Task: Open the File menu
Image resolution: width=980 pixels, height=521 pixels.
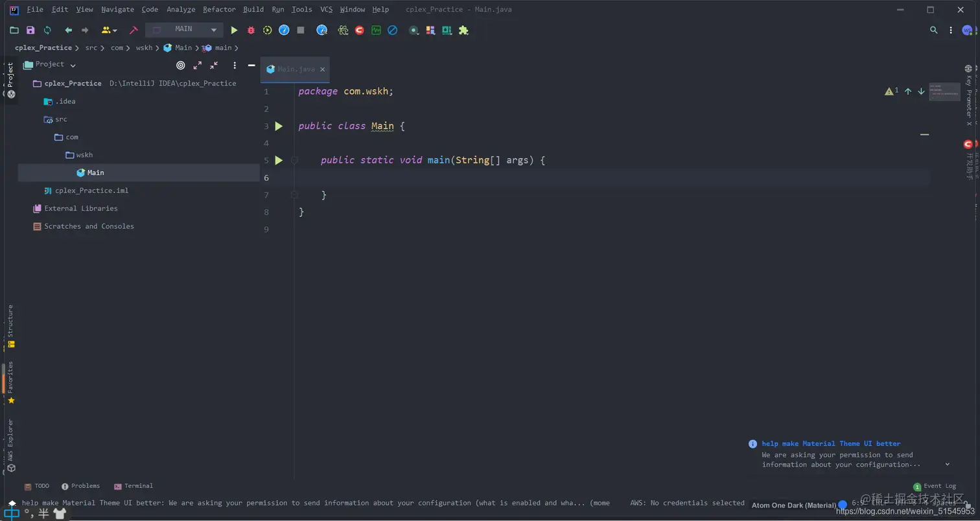Action: click(x=35, y=10)
